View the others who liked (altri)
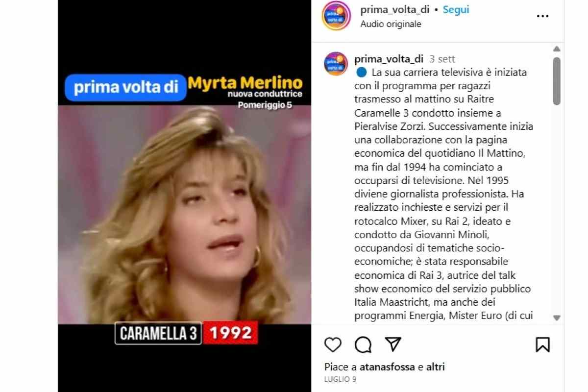 point(435,367)
